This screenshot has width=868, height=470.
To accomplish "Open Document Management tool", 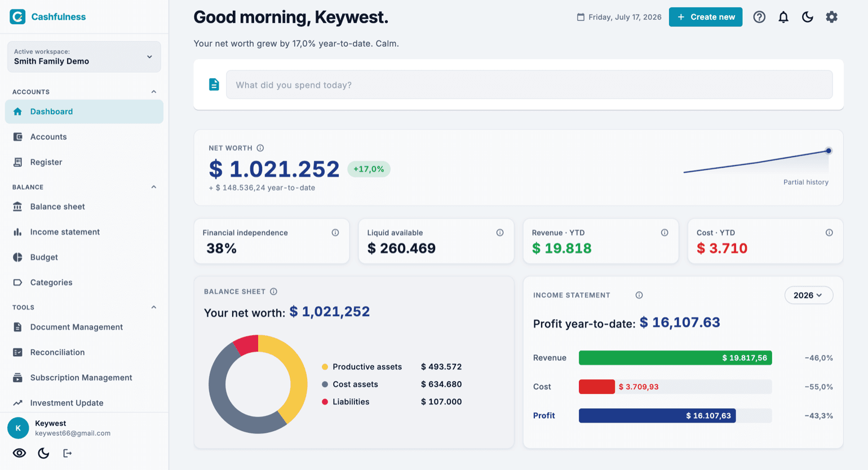I will point(84,327).
